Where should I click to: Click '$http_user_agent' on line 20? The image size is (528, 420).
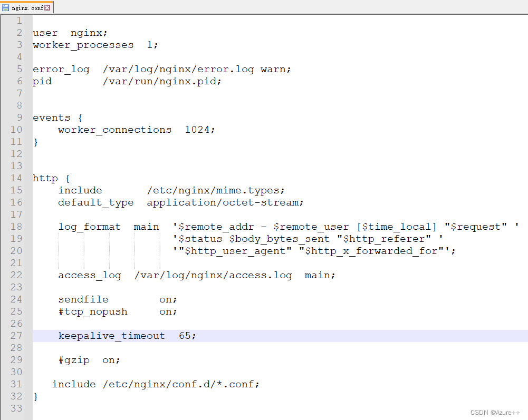[x=235, y=251]
